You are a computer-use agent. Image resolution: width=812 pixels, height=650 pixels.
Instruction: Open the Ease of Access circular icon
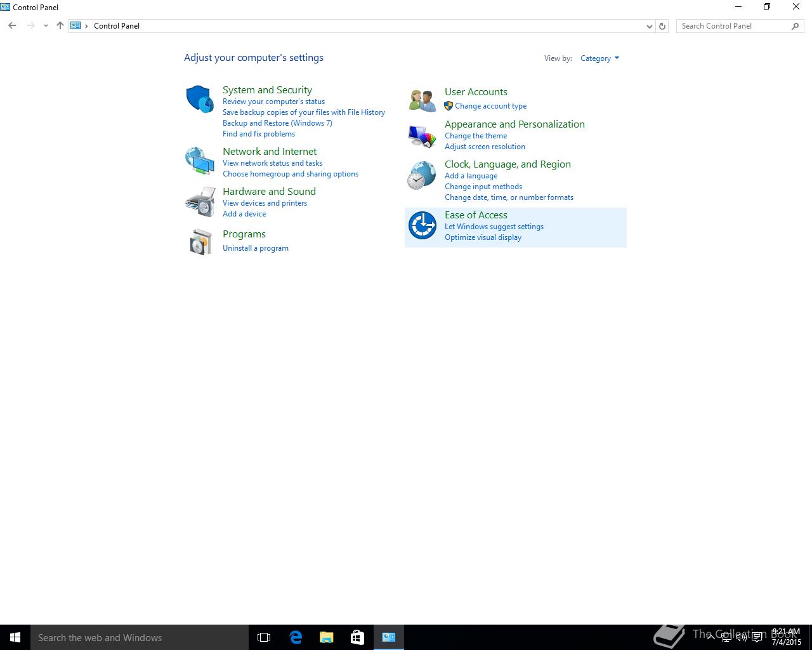tap(422, 226)
